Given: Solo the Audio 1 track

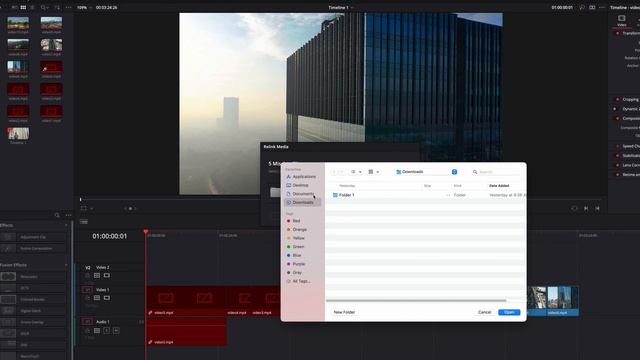Looking at the screenshot, I should pyautogui.click(x=107, y=331).
